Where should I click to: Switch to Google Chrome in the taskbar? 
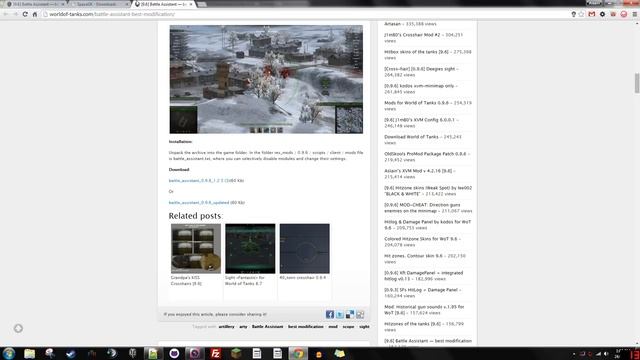[298, 353]
